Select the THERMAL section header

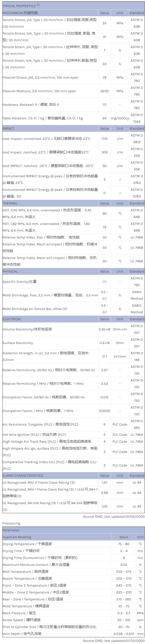pos(10,203)
